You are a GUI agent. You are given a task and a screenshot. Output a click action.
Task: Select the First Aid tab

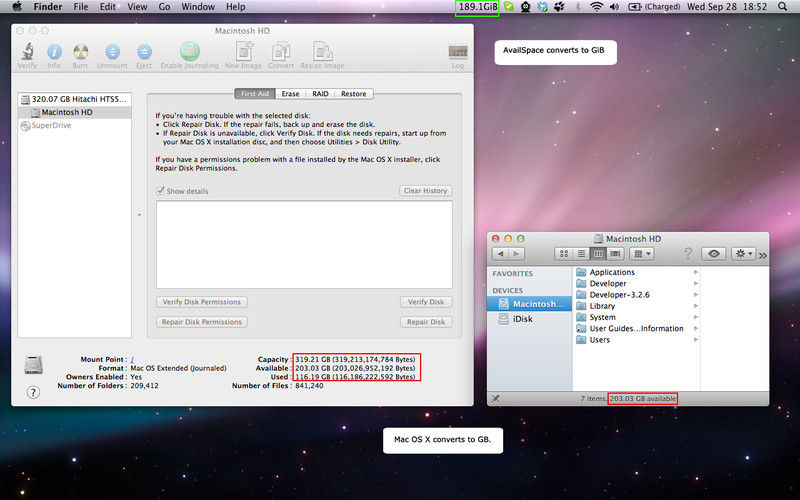tap(255, 94)
